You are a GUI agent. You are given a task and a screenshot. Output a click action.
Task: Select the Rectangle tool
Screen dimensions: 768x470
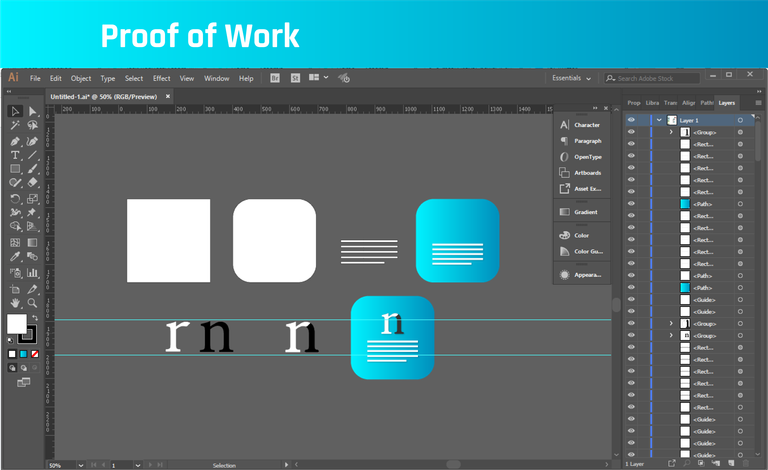coord(15,169)
